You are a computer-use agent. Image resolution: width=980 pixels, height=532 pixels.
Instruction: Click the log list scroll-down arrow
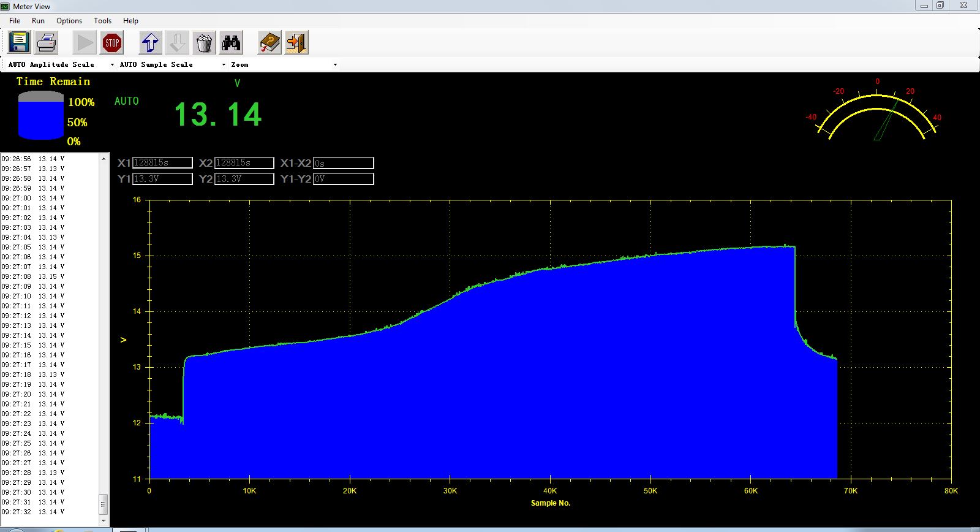(104, 520)
